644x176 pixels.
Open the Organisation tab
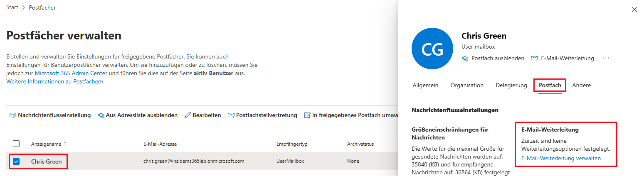click(467, 85)
